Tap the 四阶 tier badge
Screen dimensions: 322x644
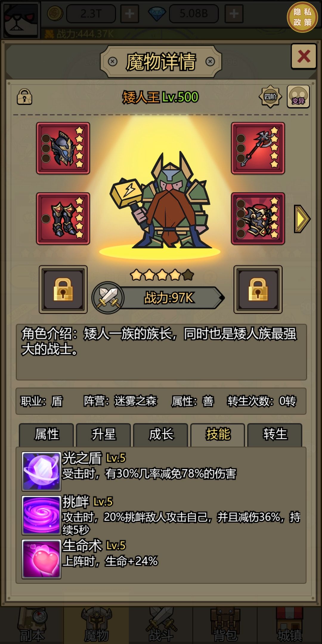270,97
